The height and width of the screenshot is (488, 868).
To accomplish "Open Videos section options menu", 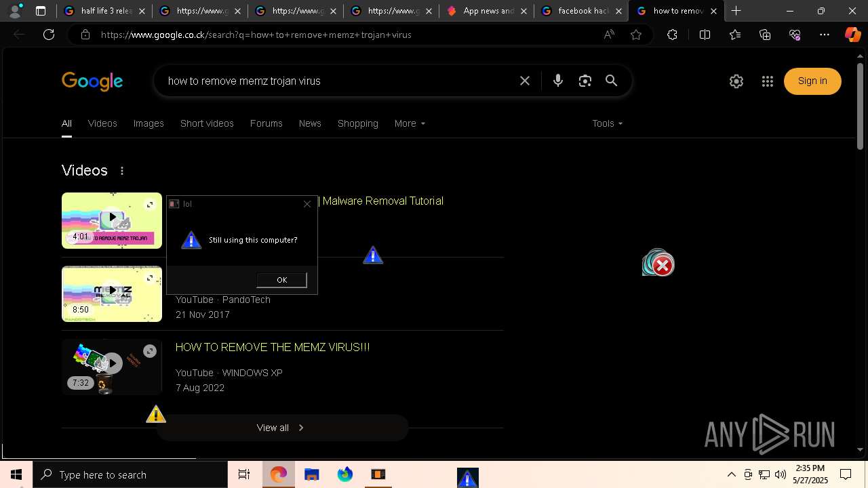I will [x=122, y=171].
